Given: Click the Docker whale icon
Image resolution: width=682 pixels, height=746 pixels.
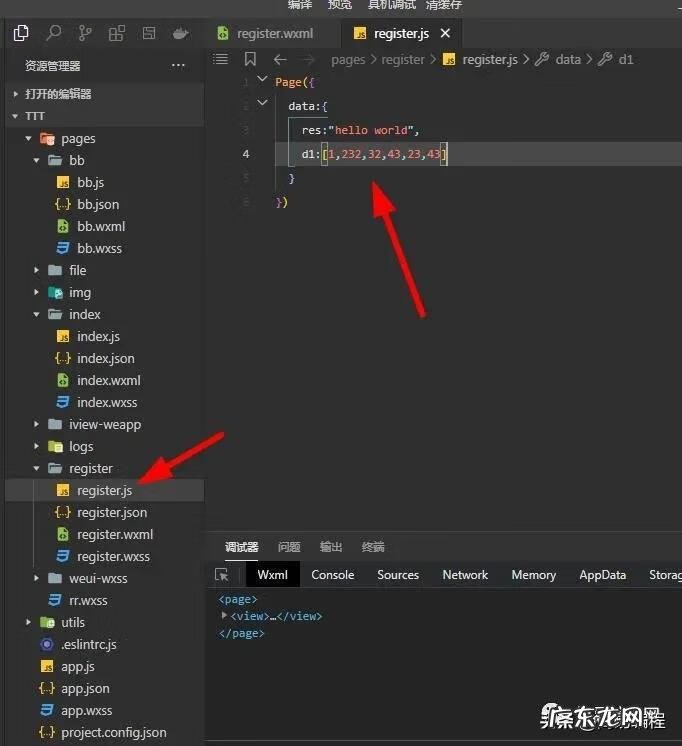Looking at the screenshot, I should 180,33.
